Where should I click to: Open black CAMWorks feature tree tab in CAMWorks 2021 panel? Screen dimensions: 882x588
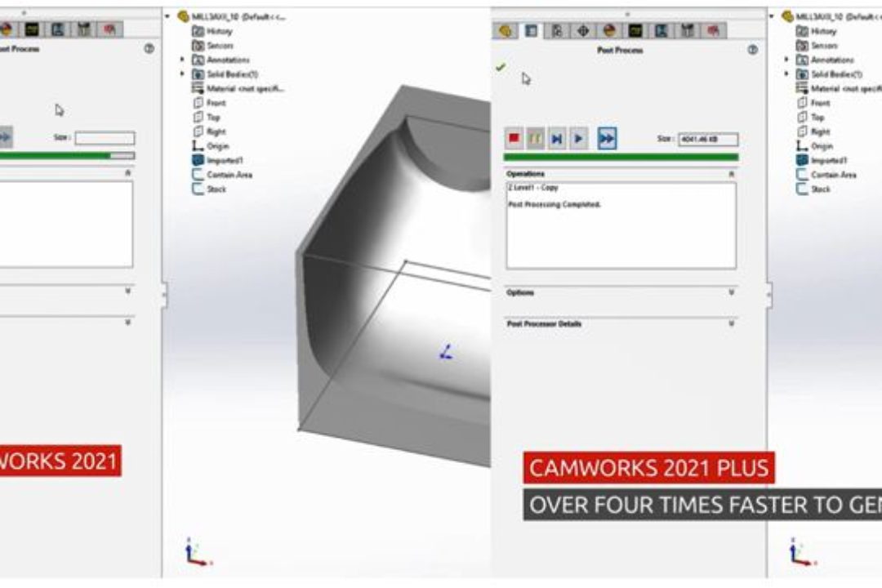(x=32, y=29)
